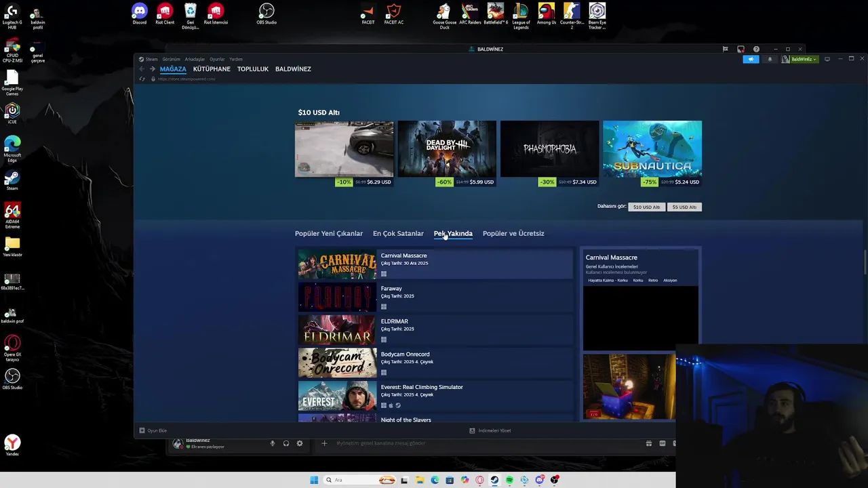Switch to Popüler Yeni Çıkanlar tab
The image size is (868, 488).
tap(329, 233)
